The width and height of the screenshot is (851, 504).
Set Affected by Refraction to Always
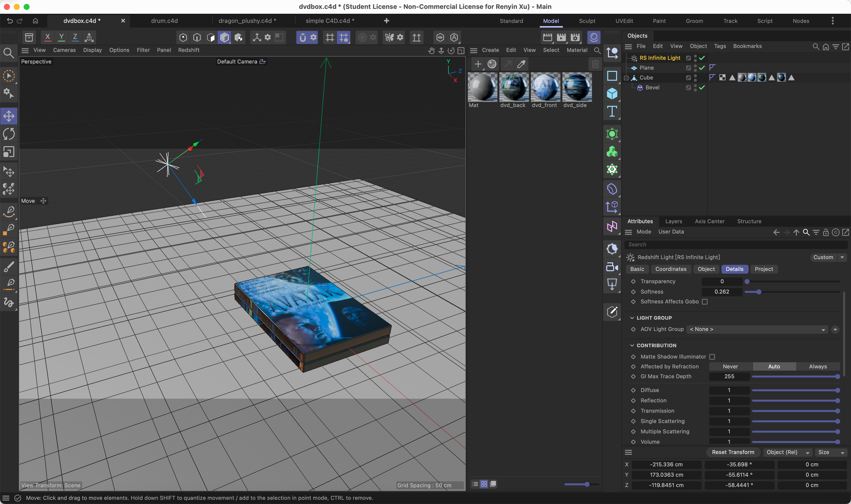(x=818, y=366)
